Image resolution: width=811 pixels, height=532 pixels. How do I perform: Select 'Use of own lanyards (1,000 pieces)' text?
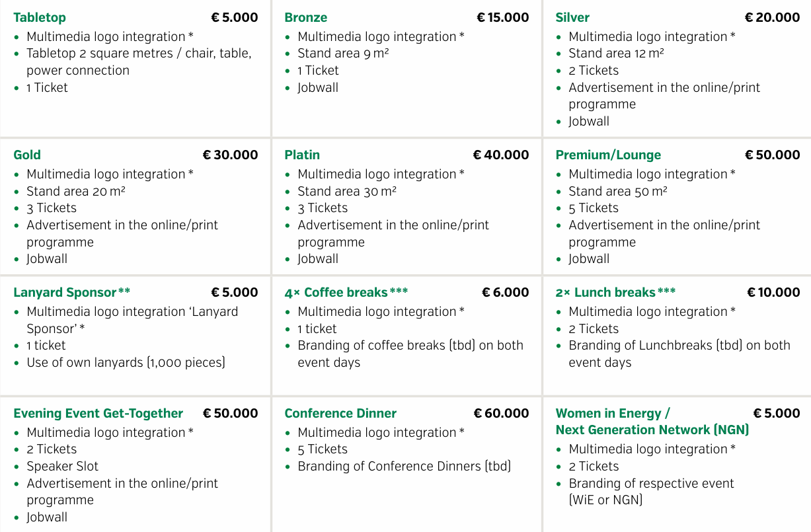click(x=126, y=363)
